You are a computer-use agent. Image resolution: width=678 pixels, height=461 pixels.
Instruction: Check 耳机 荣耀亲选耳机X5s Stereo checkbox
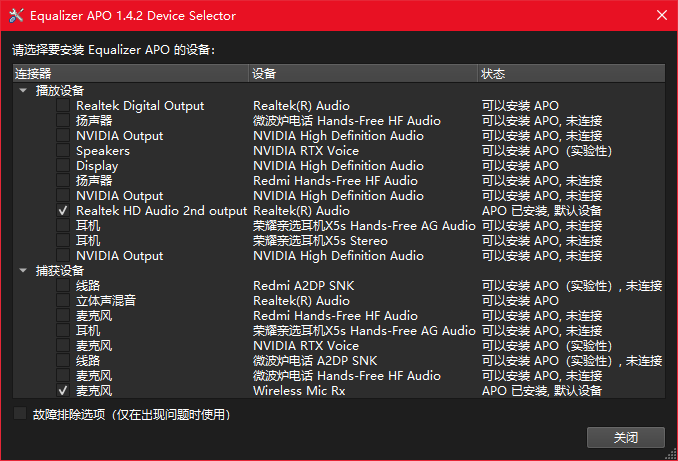63,240
